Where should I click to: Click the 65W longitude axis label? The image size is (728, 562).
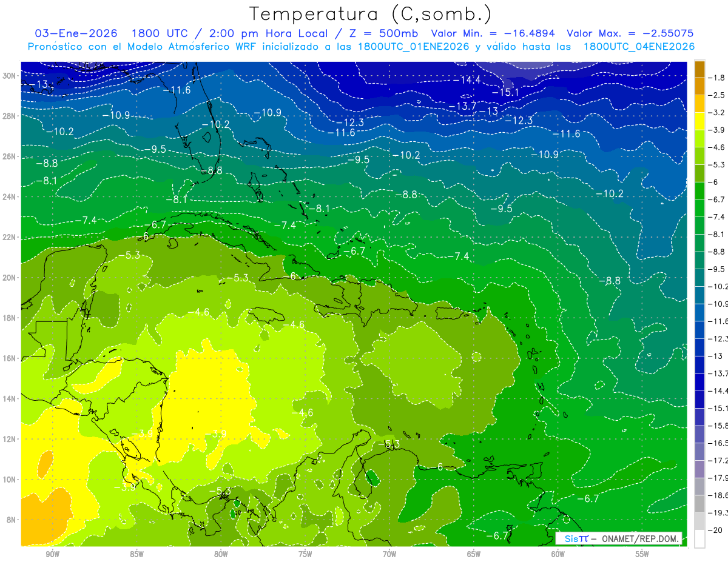point(474,554)
